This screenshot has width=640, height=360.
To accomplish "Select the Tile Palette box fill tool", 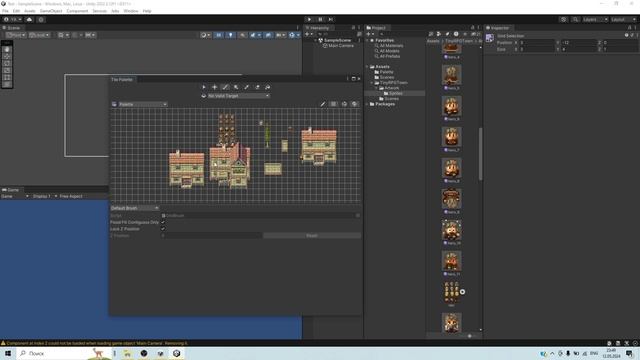I will (x=236, y=87).
